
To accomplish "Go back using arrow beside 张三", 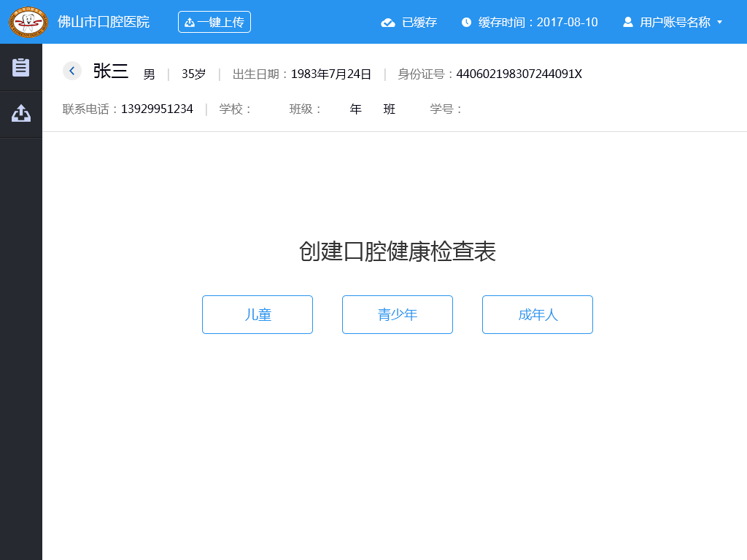I will [x=71, y=71].
